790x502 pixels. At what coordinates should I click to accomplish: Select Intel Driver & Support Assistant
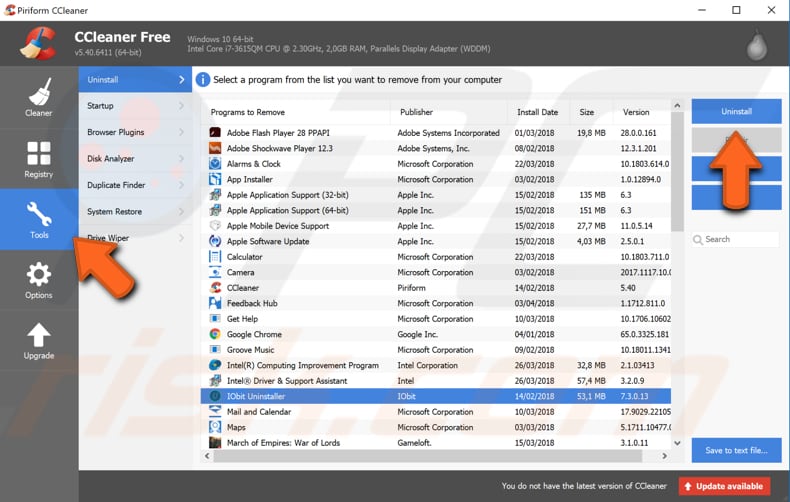436,381
